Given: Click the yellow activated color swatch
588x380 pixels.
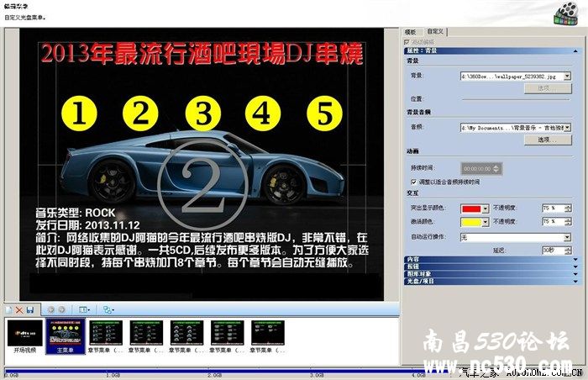Looking at the screenshot, I should pos(471,222).
